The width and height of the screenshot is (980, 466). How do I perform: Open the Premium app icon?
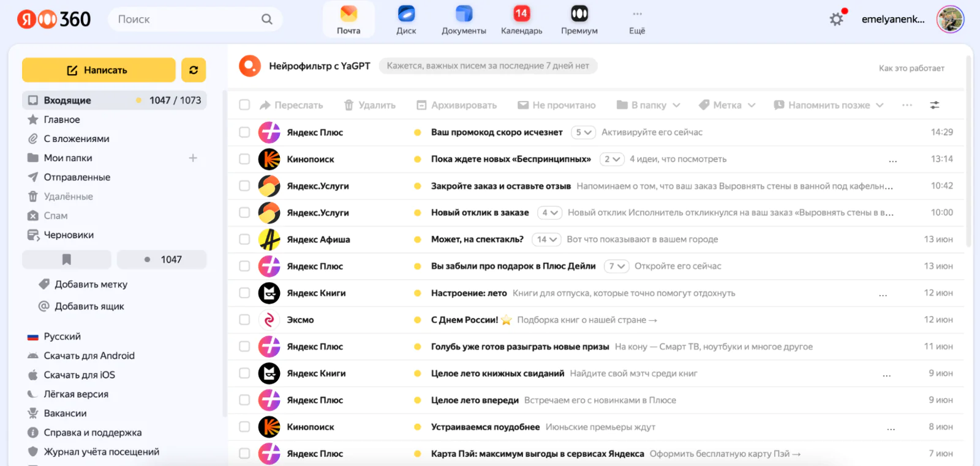point(579,14)
